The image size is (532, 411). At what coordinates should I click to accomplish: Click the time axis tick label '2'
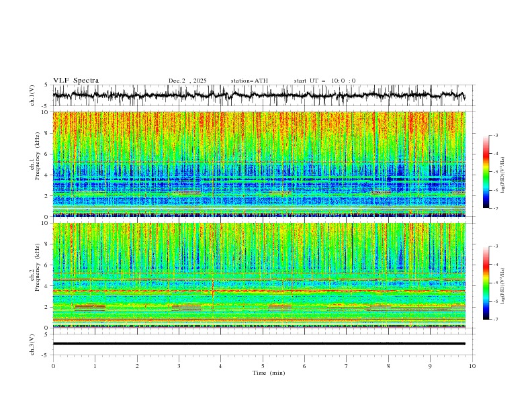[137, 366]
